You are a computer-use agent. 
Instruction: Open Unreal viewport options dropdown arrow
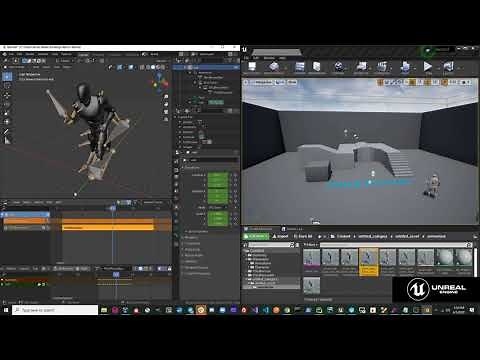click(247, 82)
